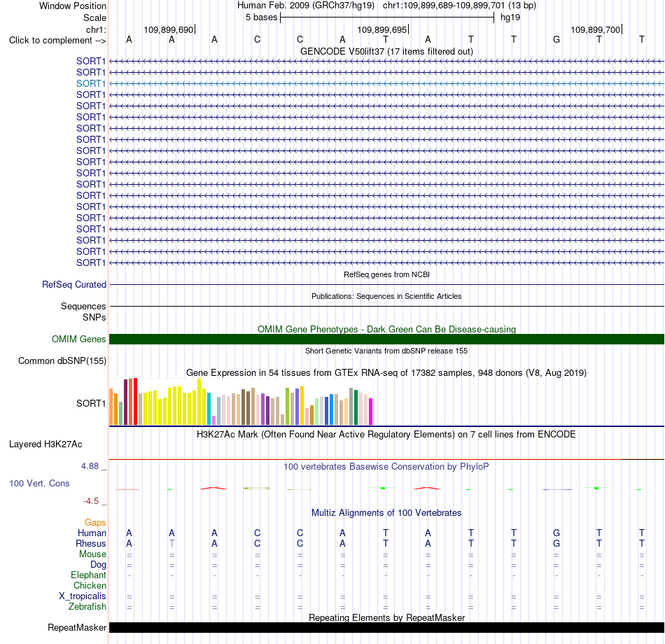665x644 pixels.
Task: Click 'Multiz Alignments of 100 Vertebrates' title
Action: pyautogui.click(x=386, y=512)
